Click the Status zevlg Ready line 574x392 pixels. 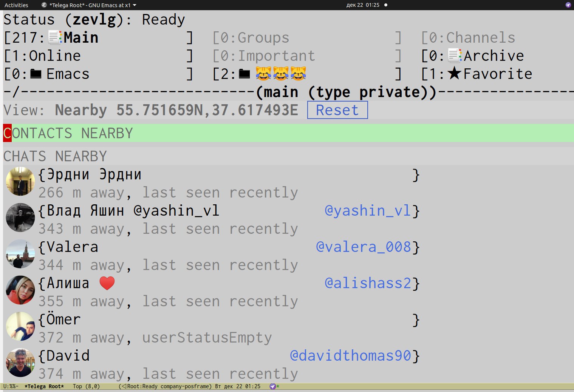[94, 20]
